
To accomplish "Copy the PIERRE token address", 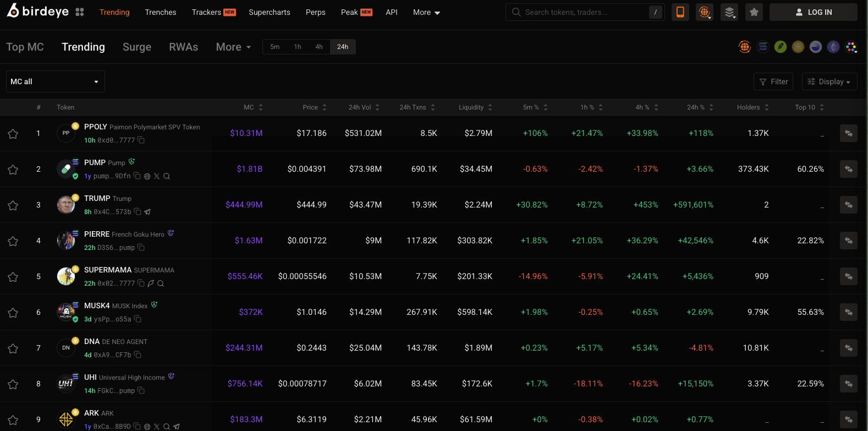I will click(x=141, y=248).
